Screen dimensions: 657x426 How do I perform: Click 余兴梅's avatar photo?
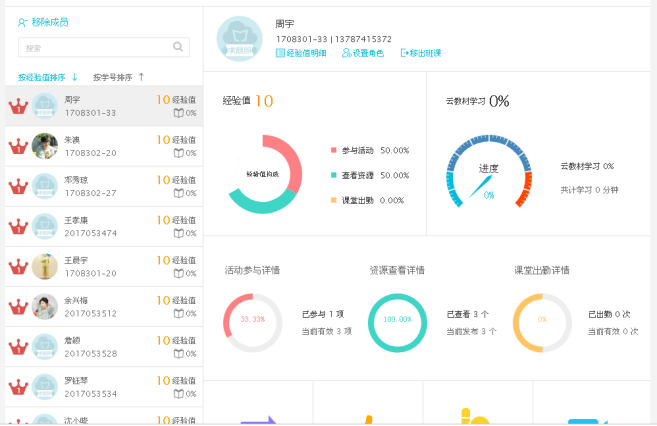click(x=44, y=306)
